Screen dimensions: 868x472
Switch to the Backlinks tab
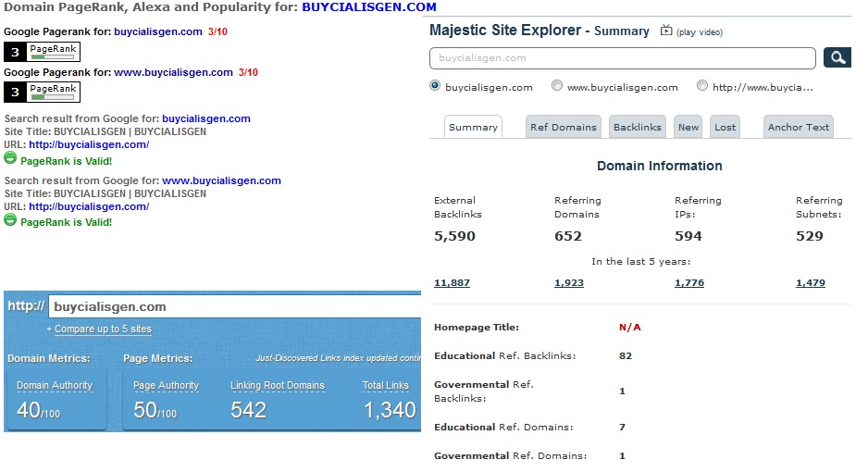[x=638, y=127]
